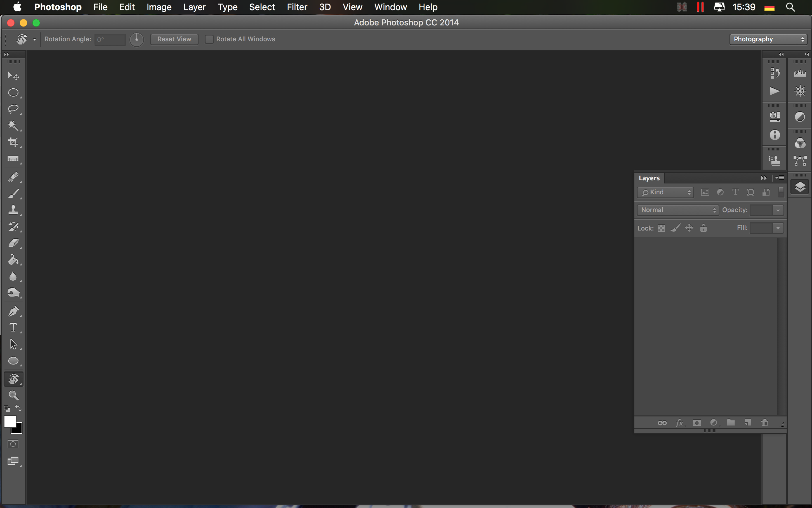The image size is (812, 508).
Task: Lock all layer attributes
Action: pos(703,228)
